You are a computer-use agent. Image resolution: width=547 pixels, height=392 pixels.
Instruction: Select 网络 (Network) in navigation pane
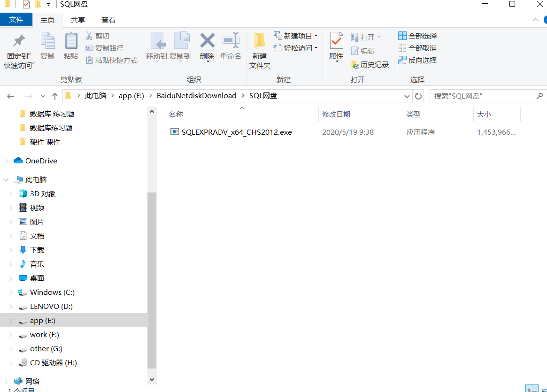(x=32, y=381)
